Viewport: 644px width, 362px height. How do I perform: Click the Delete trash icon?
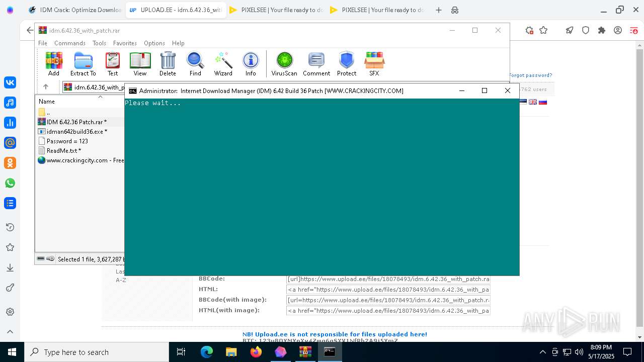click(168, 64)
